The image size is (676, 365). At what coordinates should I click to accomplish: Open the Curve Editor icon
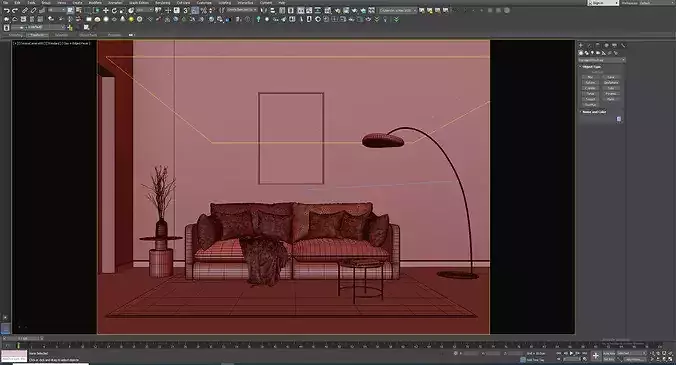309,10
